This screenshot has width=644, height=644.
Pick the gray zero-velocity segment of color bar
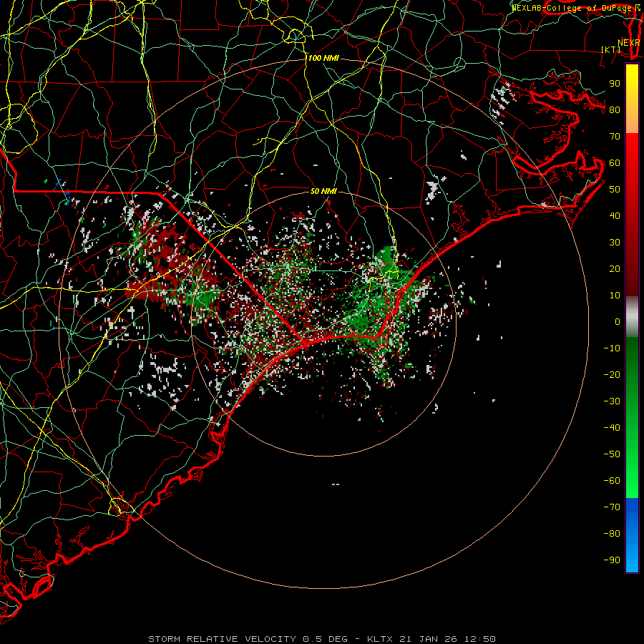632,317
